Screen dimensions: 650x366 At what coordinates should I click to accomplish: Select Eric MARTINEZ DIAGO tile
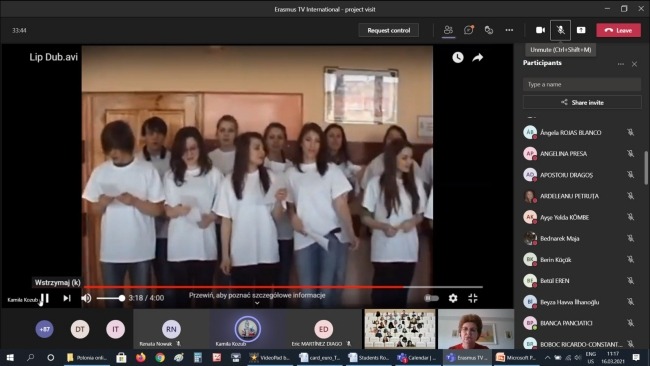[x=323, y=329]
